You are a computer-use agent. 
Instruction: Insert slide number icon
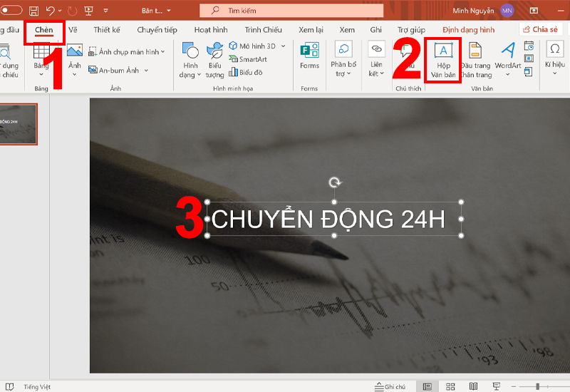click(x=529, y=58)
